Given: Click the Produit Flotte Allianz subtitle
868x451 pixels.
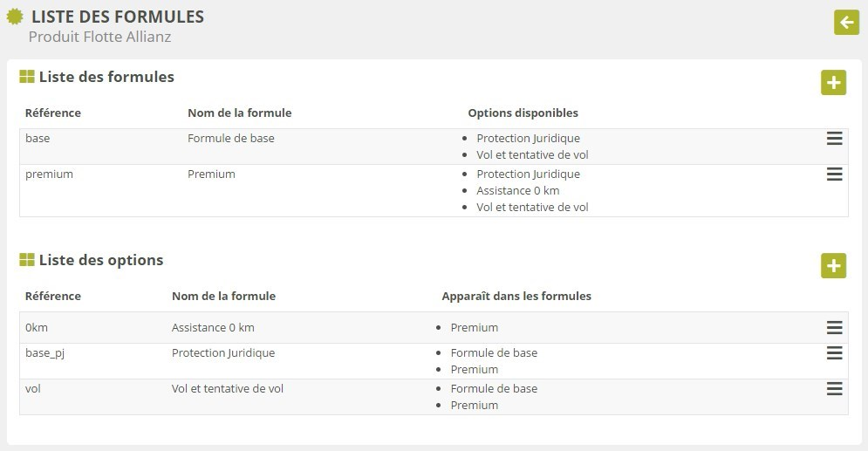Looking at the screenshot, I should tap(99, 37).
